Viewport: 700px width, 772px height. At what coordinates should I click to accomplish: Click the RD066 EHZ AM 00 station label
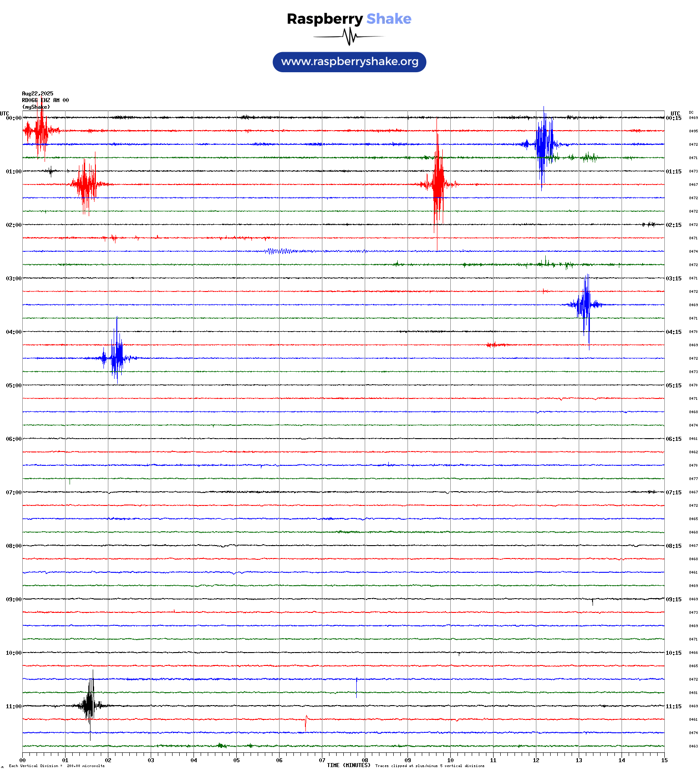click(45, 100)
